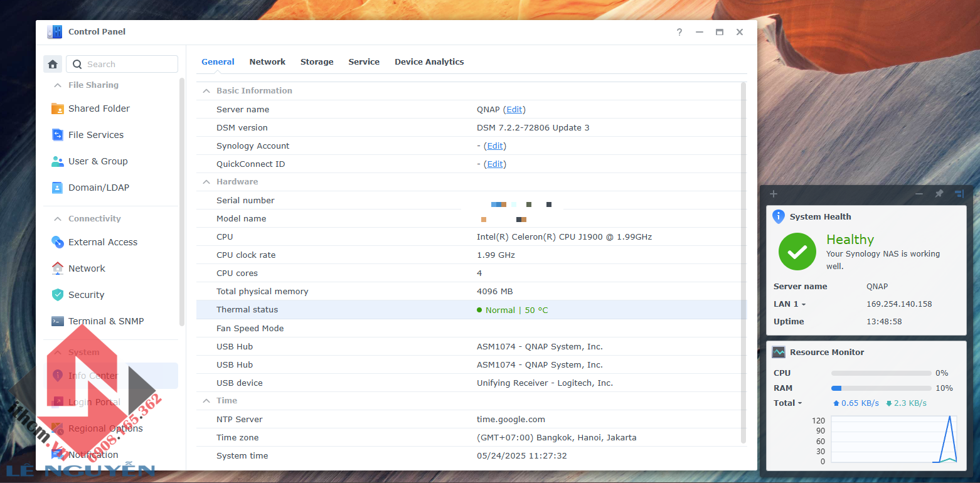Open Terminal & SNMP settings
This screenshot has height=483, width=980.
[x=97, y=321]
